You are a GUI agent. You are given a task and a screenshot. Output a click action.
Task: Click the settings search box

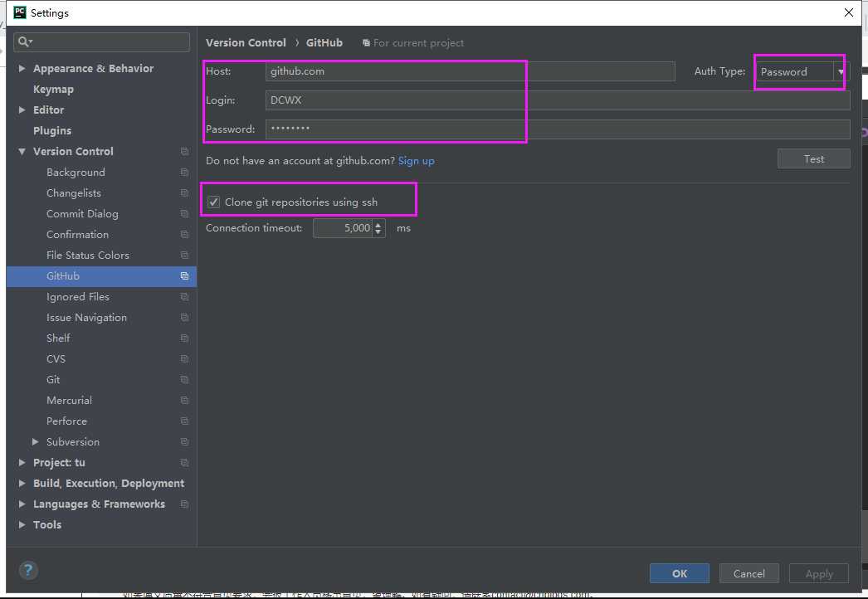pos(102,42)
